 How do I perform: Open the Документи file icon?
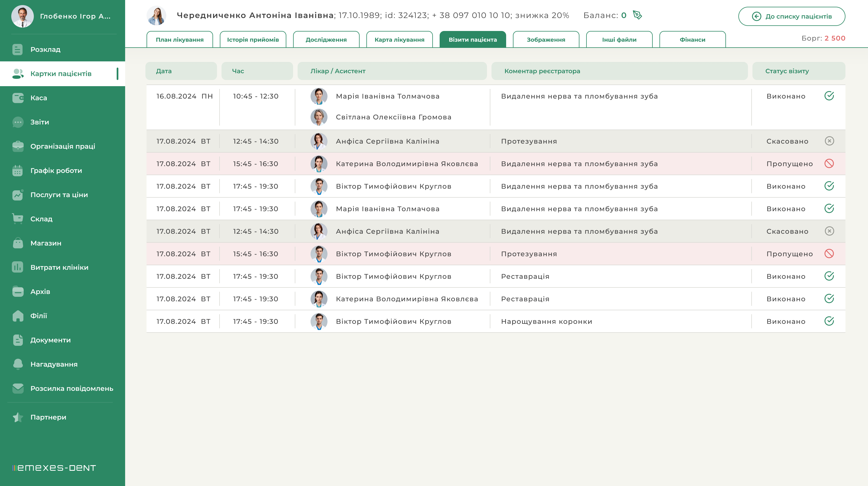[x=18, y=340]
